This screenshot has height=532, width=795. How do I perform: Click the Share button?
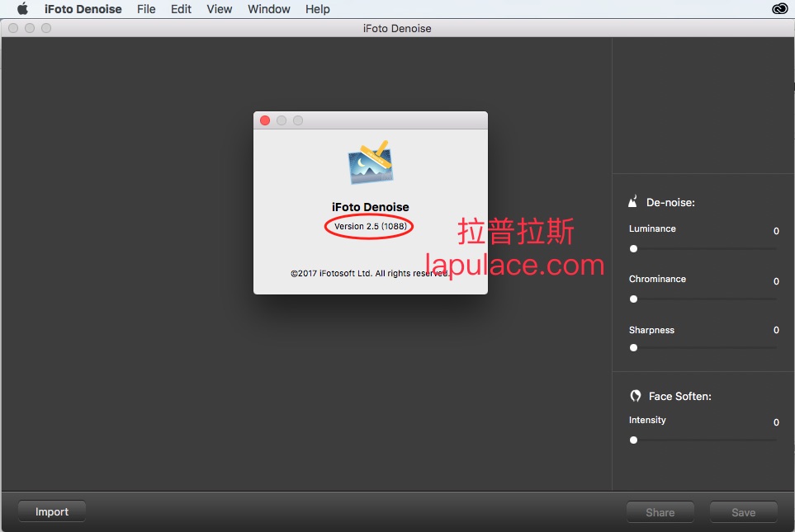(x=660, y=512)
